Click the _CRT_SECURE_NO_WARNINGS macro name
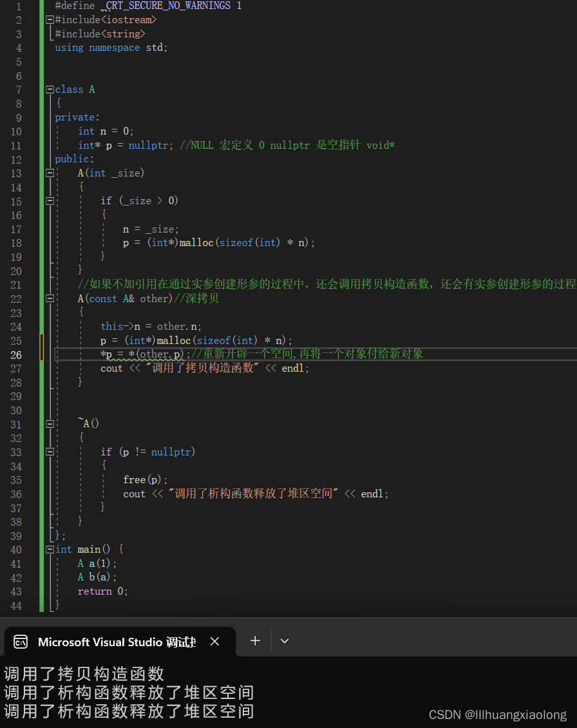Viewport: 577px width, 728px height. [x=166, y=6]
